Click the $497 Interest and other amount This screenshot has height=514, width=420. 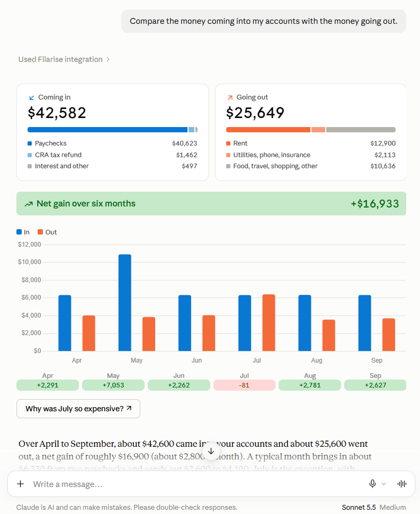[x=190, y=166]
